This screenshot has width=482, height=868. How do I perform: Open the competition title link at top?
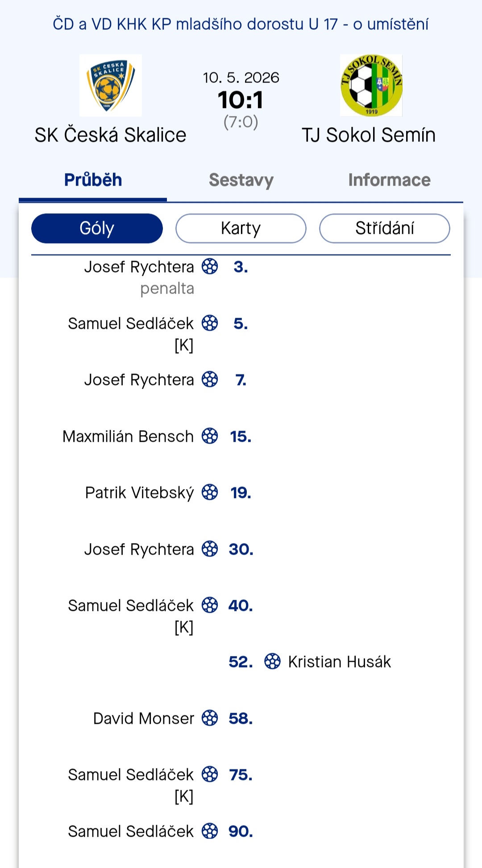(x=241, y=24)
